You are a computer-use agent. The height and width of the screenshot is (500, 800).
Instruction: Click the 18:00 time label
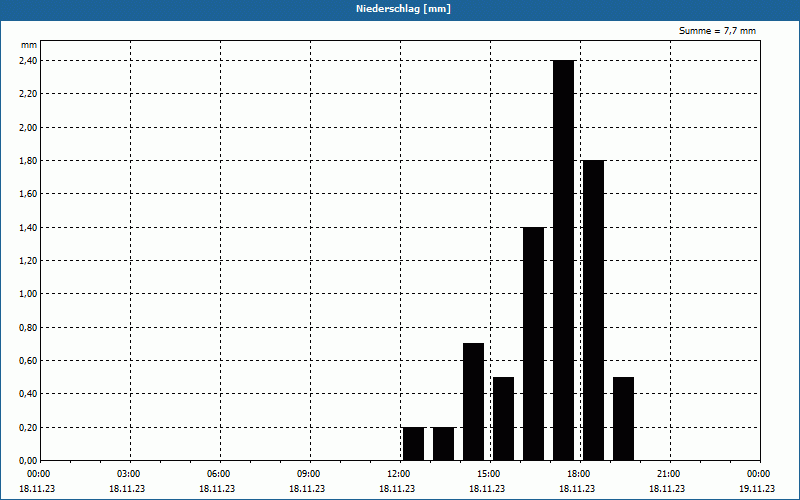coord(579,474)
